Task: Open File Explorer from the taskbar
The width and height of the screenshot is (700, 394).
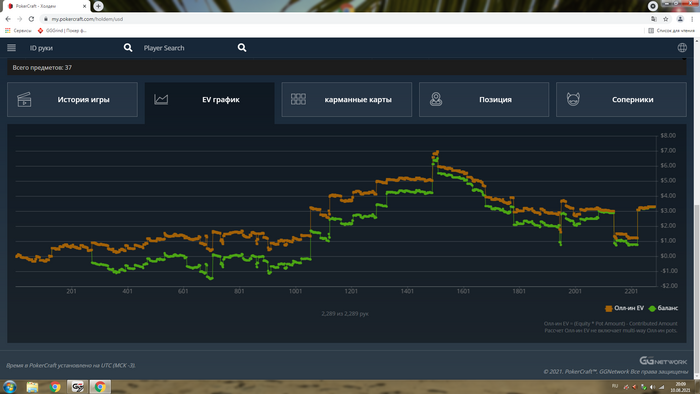Action: point(32,387)
